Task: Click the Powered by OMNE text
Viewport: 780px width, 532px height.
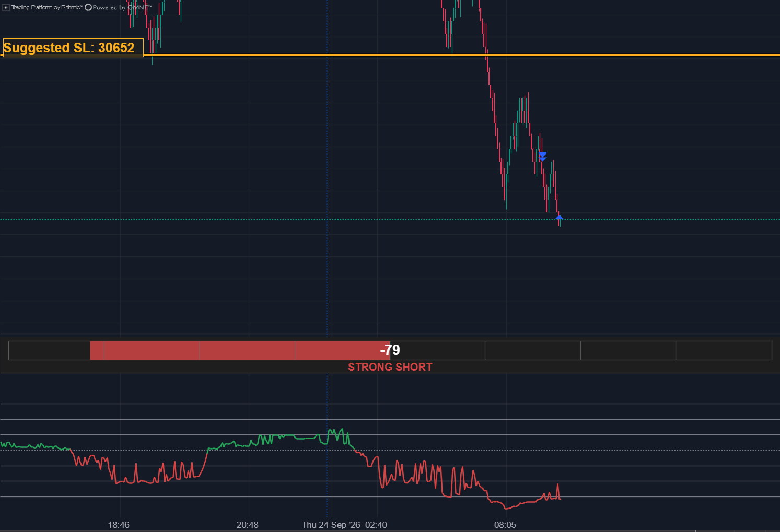Action: (123, 8)
